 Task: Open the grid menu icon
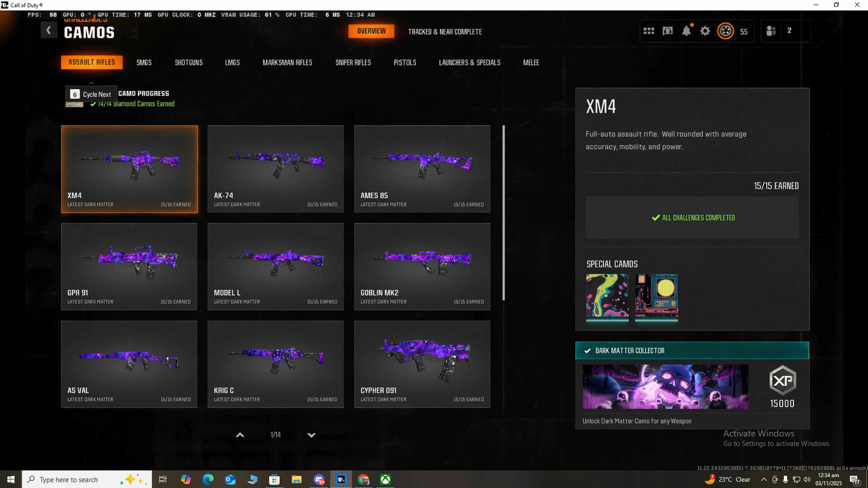(649, 31)
